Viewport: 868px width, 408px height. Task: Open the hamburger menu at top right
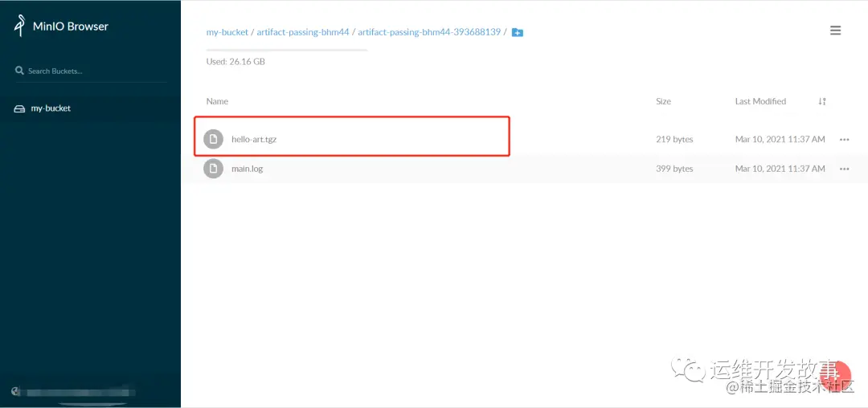tap(835, 31)
